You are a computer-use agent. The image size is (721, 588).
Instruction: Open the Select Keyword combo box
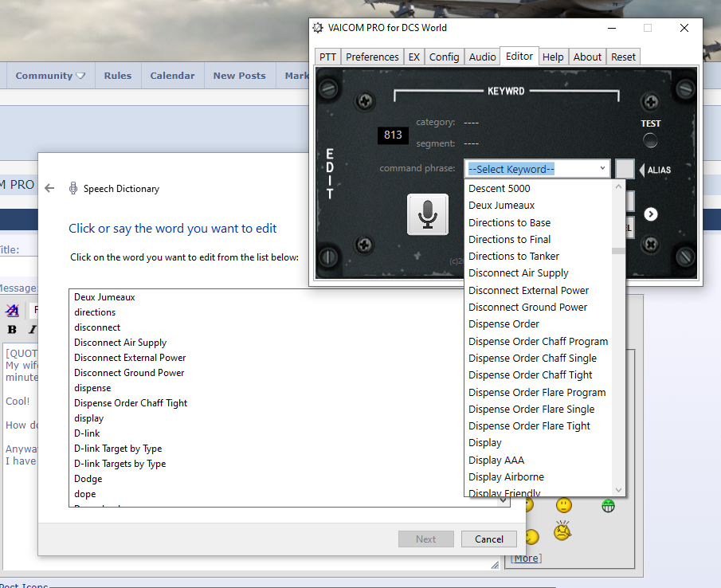coord(537,169)
